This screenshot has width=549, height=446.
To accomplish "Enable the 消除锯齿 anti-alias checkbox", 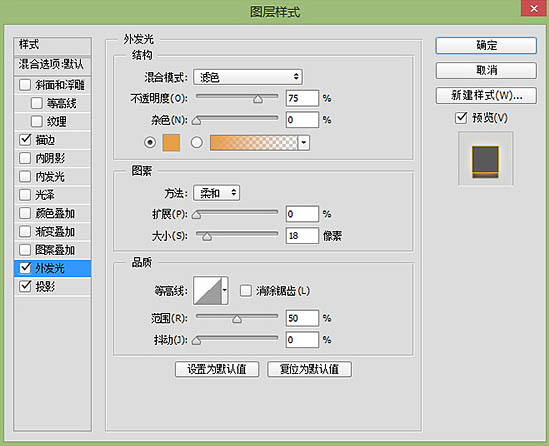I will [246, 291].
